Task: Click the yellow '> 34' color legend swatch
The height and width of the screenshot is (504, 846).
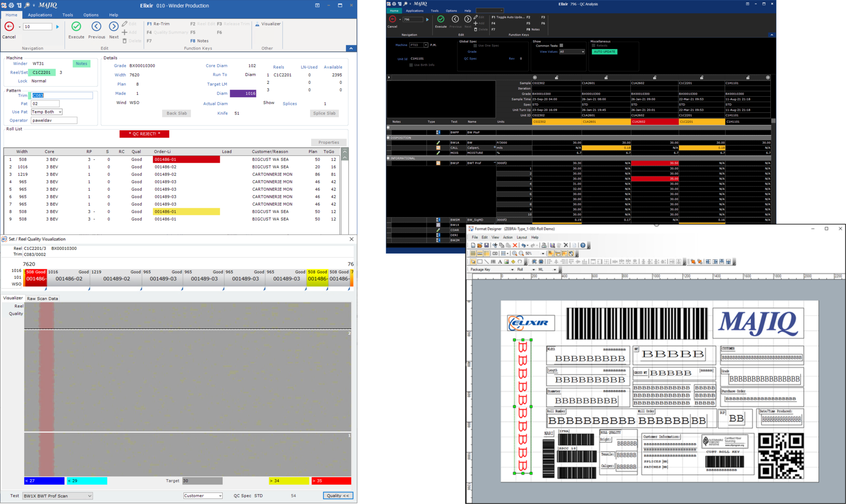Action: [289, 481]
